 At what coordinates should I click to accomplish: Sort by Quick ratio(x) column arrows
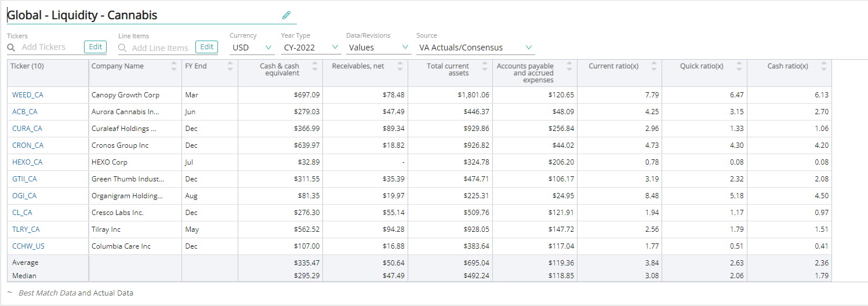[739, 66]
